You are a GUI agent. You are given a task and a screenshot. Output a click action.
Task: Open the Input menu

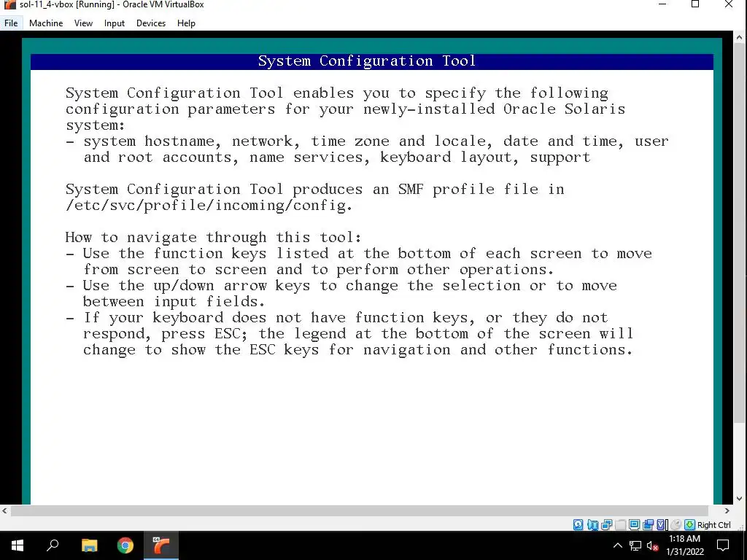tap(115, 23)
